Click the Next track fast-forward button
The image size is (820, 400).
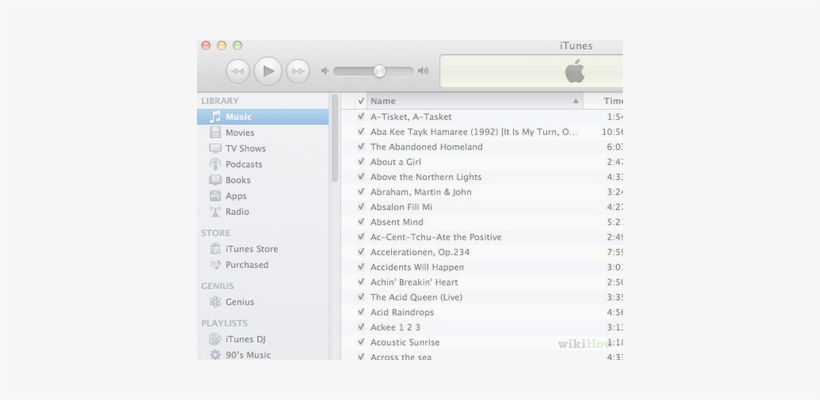[298, 71]
